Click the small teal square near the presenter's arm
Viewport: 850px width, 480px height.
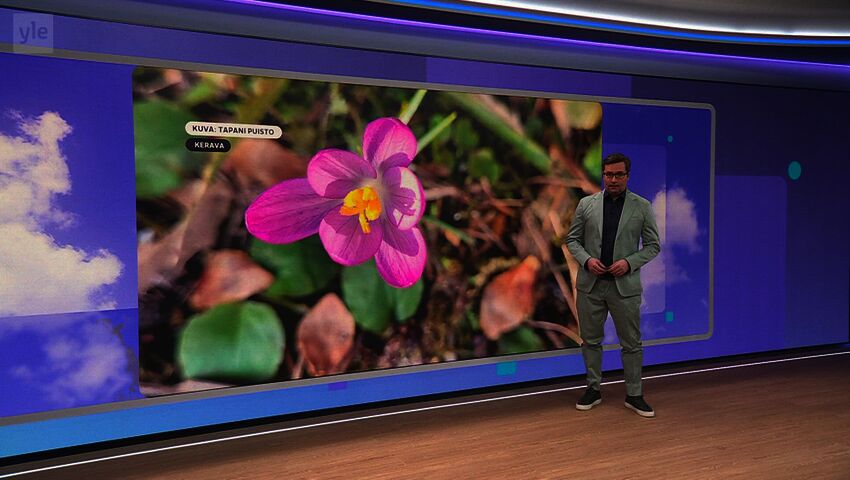669,316
